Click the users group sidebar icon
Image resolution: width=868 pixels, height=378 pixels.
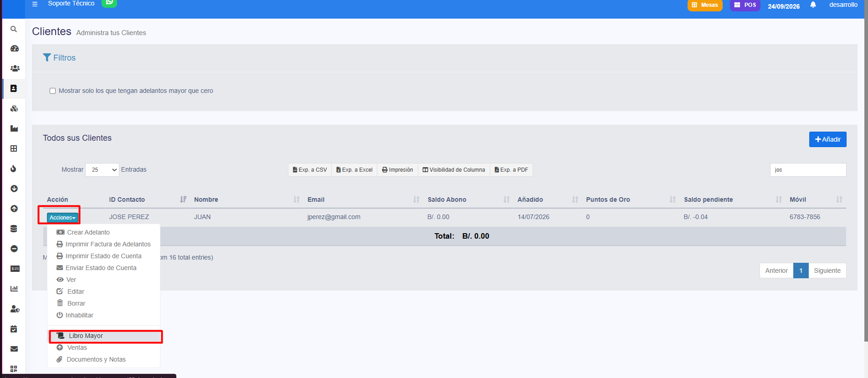15,68
